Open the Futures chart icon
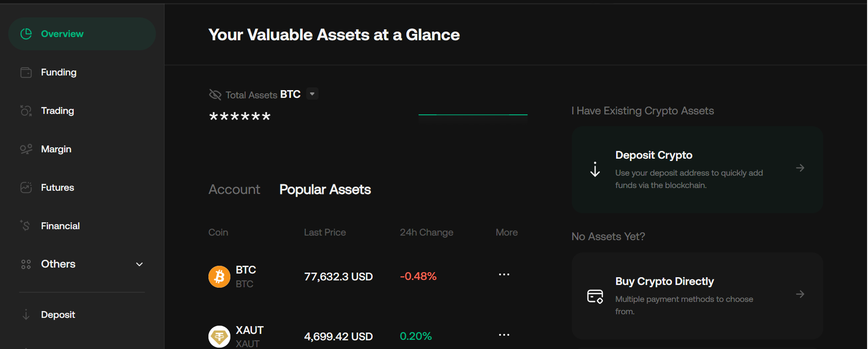 coord(26,188)
